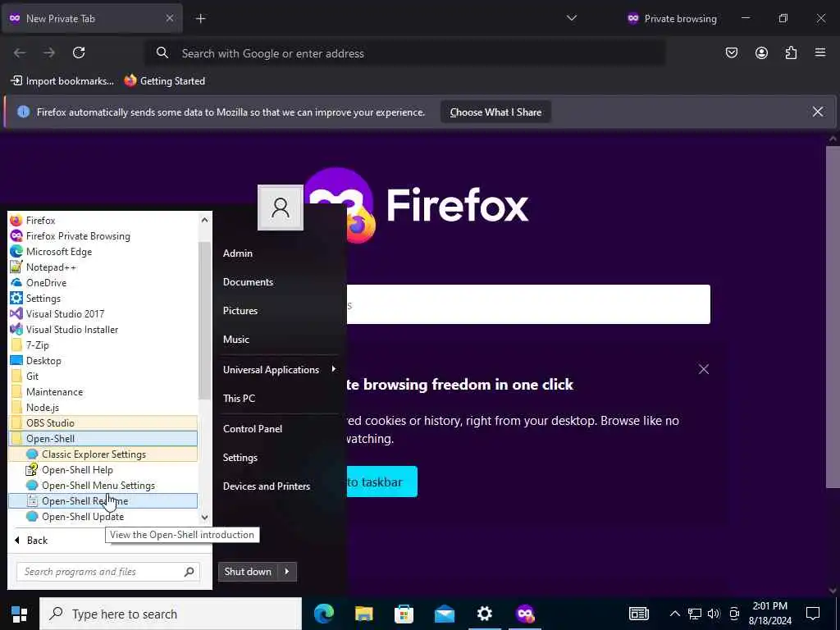840x630 pixels.
Task: Open Settings in the programs list
Action: click(x=103, y=298)
